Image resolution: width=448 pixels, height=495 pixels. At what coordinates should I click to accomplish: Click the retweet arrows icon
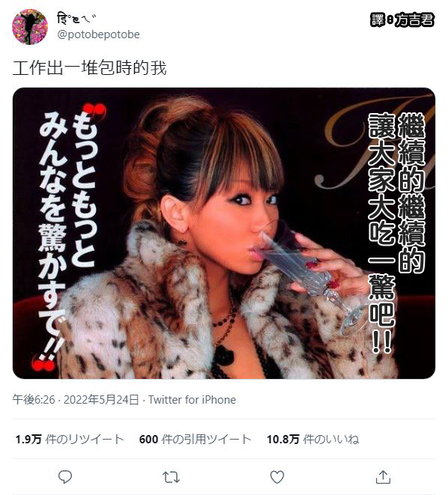click(171, 477)
